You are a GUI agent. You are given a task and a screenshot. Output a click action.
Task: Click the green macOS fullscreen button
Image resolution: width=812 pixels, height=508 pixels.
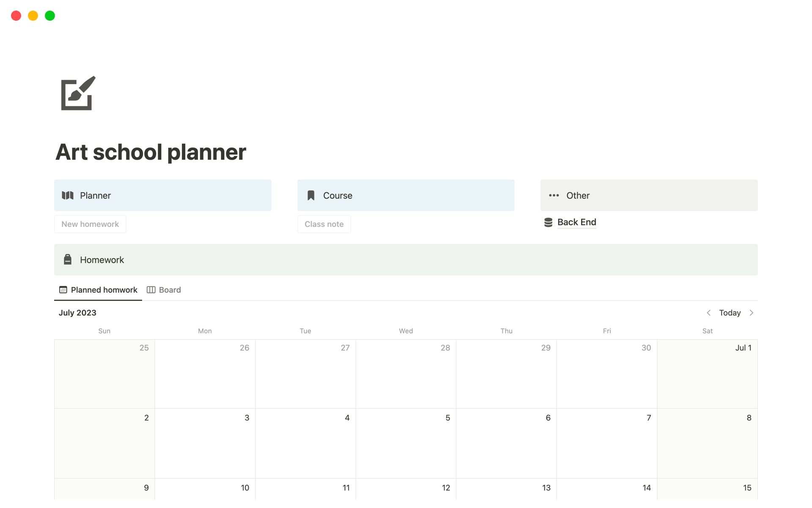point(50,16)
